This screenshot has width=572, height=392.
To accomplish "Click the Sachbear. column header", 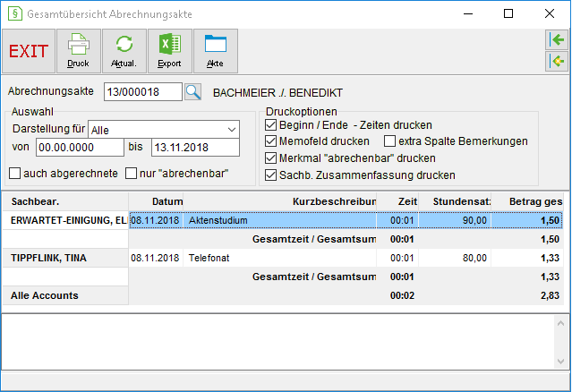I will [x=65, y=201].
